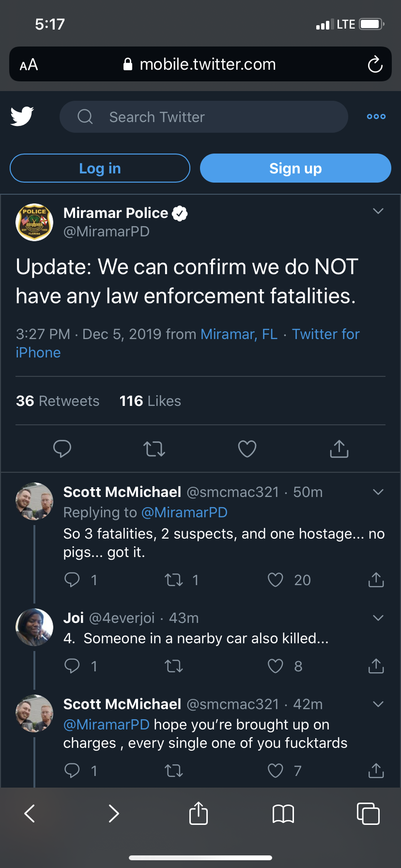401x868 pixels.
Task: Open the Miramar, FL location link
Action: 239,334
